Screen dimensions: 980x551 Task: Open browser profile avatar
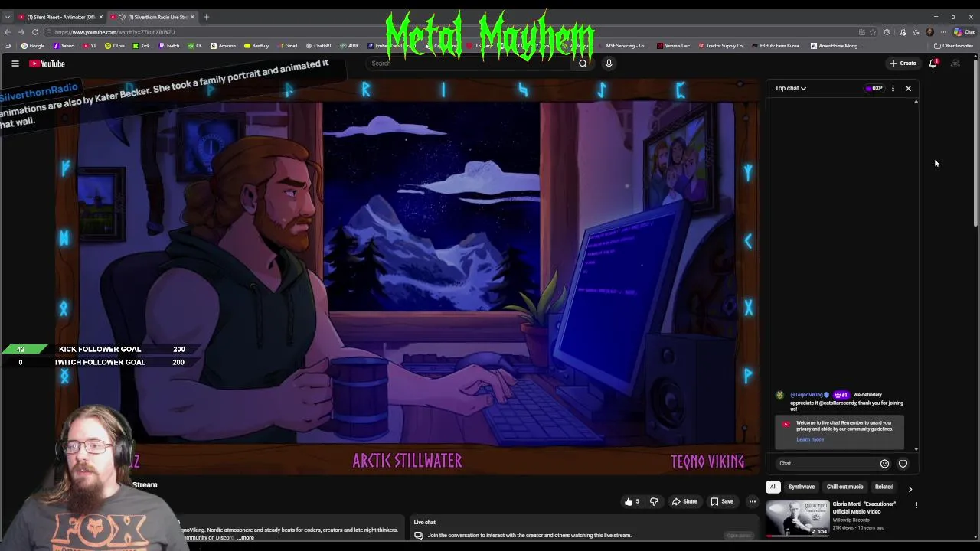(x=929, y=32)
